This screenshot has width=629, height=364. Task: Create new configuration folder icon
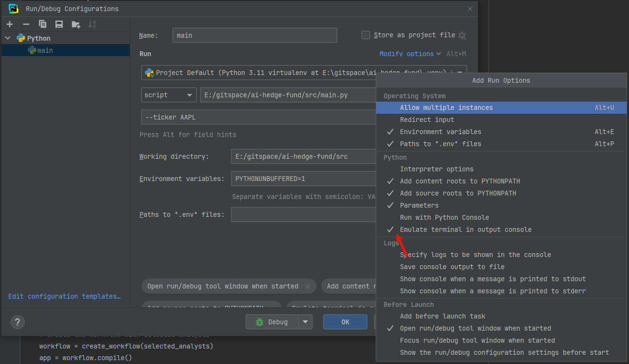[x=76, y=24]
